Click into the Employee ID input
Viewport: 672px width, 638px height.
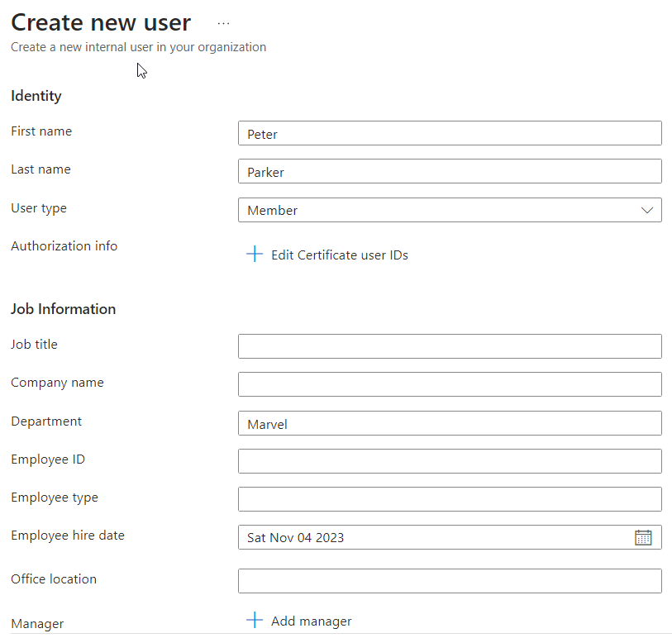click(x=449, y=461)
